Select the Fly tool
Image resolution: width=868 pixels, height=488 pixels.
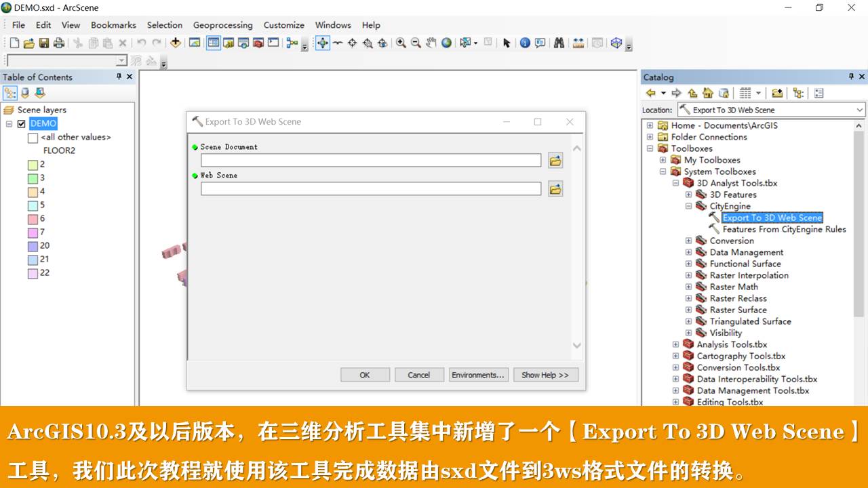point(337,43)
